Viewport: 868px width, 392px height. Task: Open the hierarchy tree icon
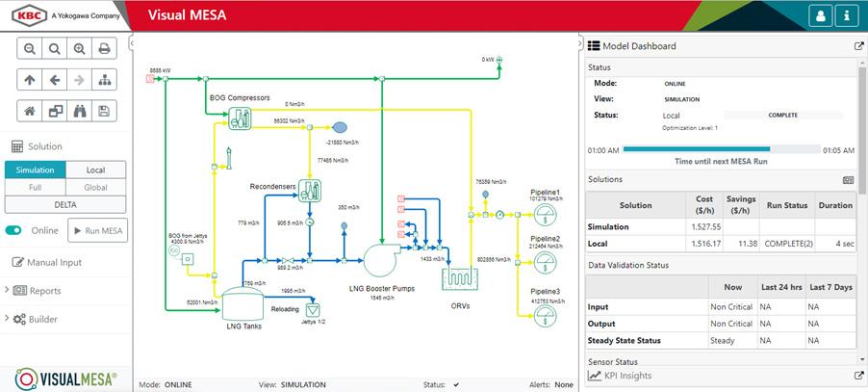104,80
